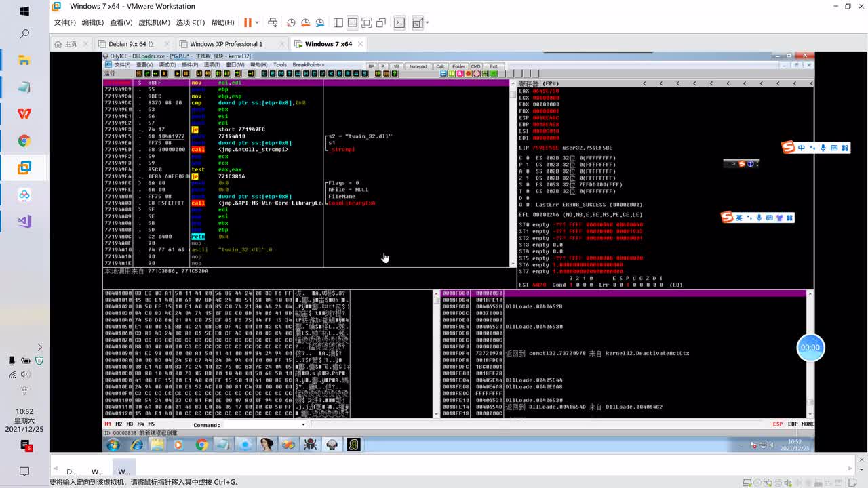The image size is (868, 488).
Task: Click the CMD button in OllyICE
Action: [x=475, y=66]
